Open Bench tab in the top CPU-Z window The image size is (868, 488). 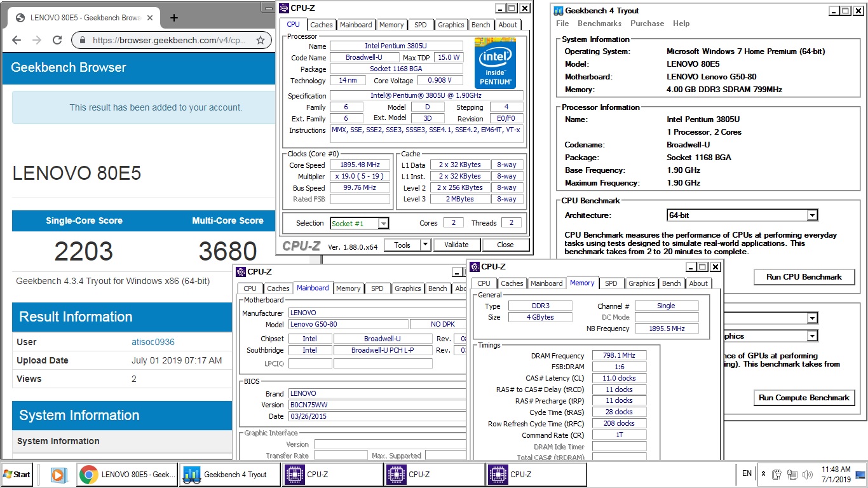(481, 25)
